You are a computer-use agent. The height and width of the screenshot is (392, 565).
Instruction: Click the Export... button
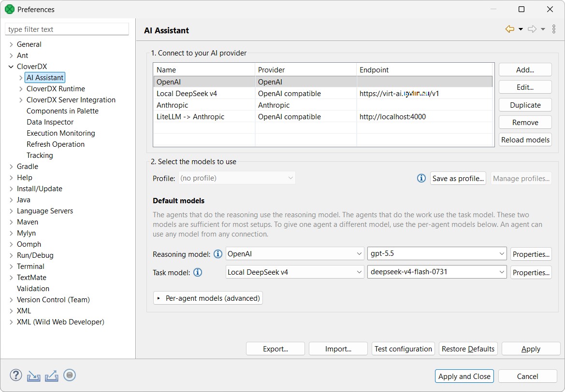275,349
